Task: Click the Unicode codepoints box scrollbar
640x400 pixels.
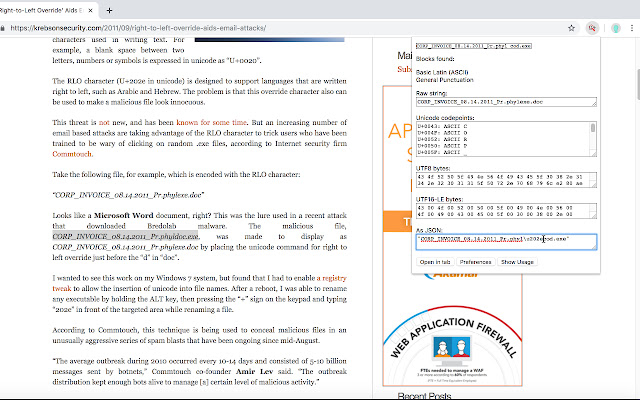Action: (x=593, y=128)
